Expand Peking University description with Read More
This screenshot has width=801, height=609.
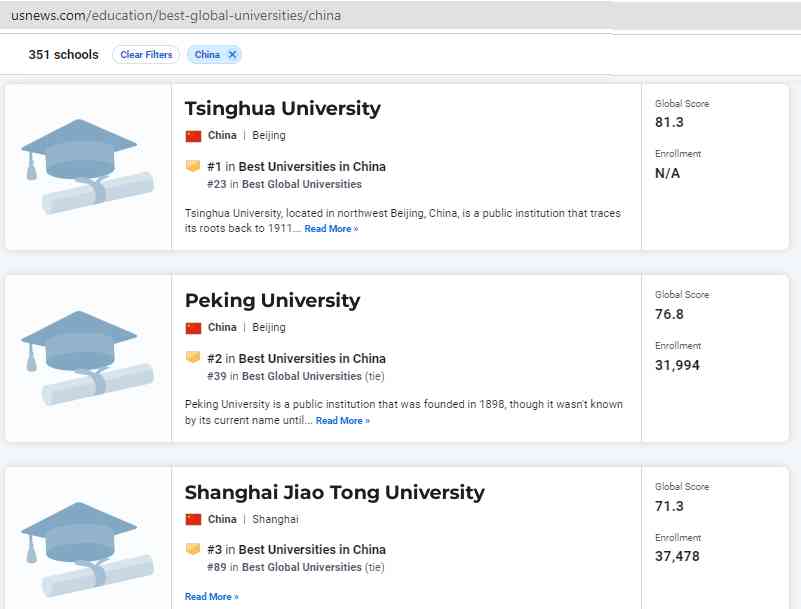(x=342, y=421)
